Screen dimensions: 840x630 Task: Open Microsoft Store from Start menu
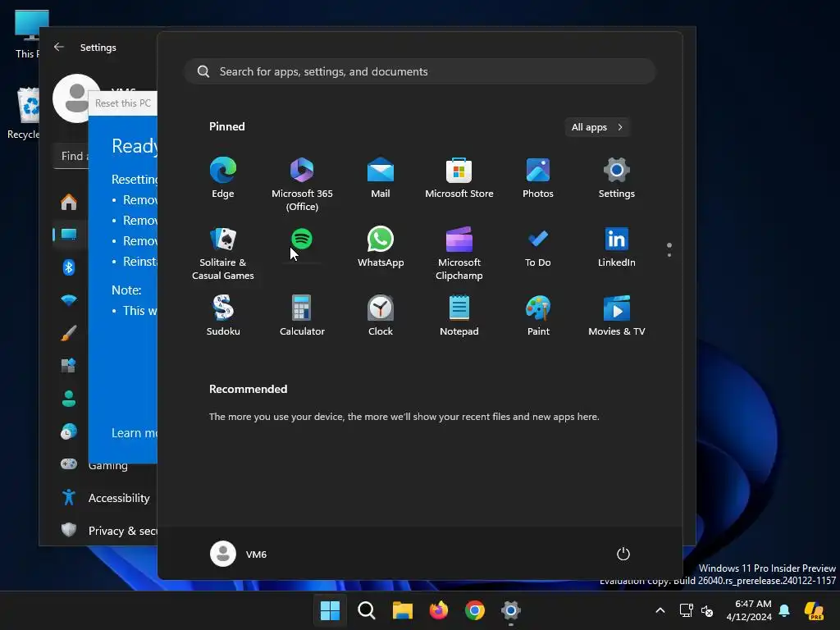[459, 178]
